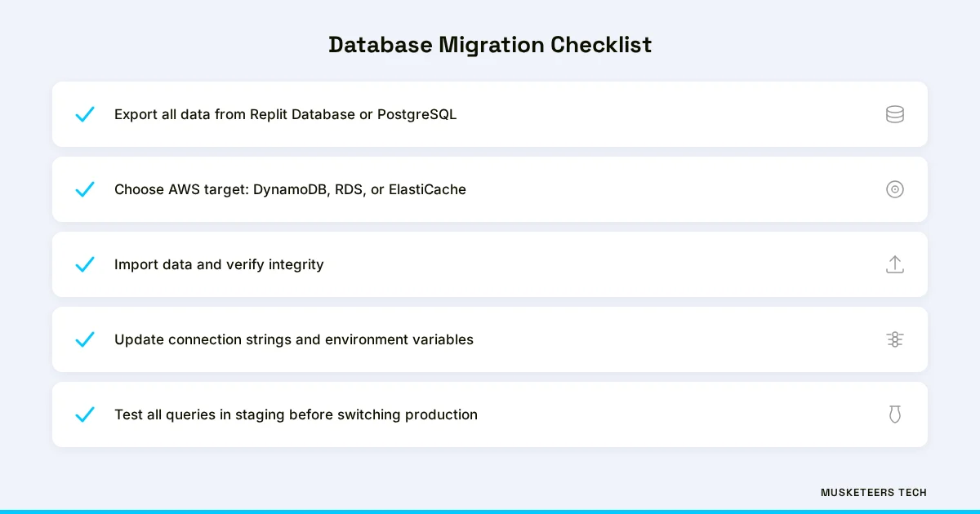Click the upward arrow icon for data import
This screenshot has width=980, height=514.
[895, 264]
